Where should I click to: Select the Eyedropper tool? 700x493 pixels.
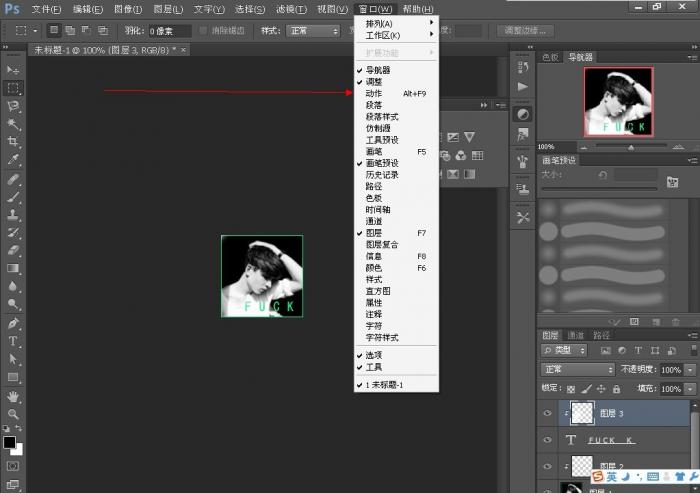pyautogui.click(x=13, y=159)
